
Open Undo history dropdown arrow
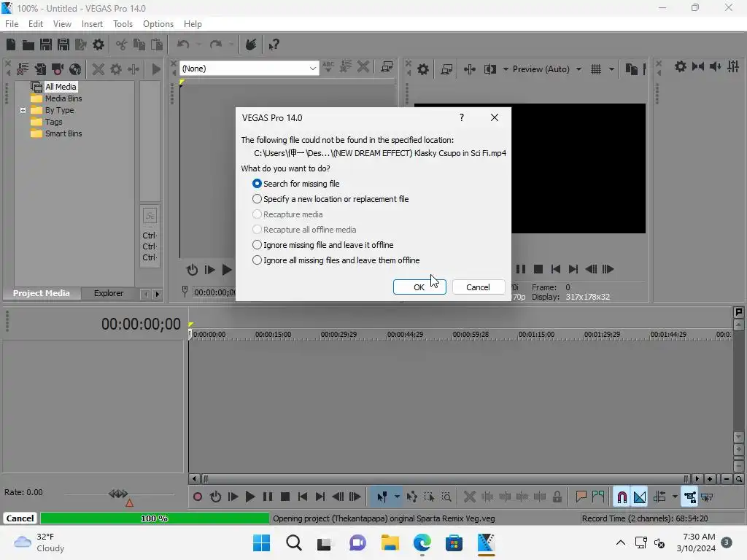pos(198,44)
